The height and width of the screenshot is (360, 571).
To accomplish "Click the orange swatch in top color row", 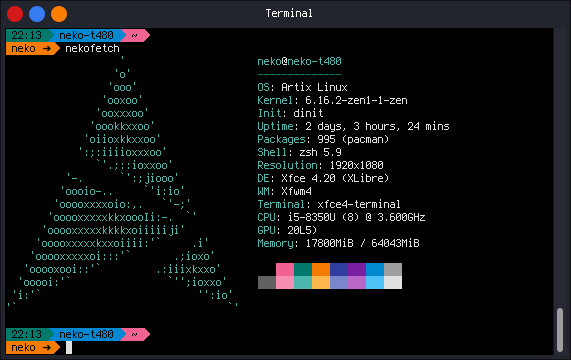I will coord(321,269).
